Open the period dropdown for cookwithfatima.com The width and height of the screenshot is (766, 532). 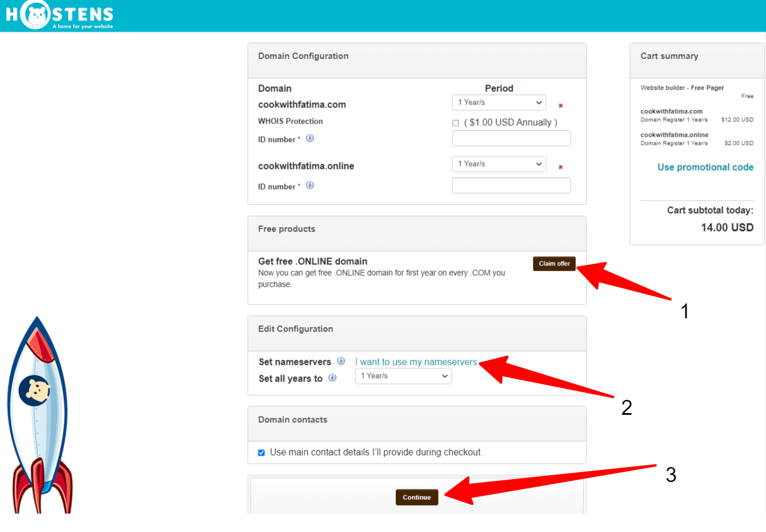pyautogui.click(x=499, y=102)
